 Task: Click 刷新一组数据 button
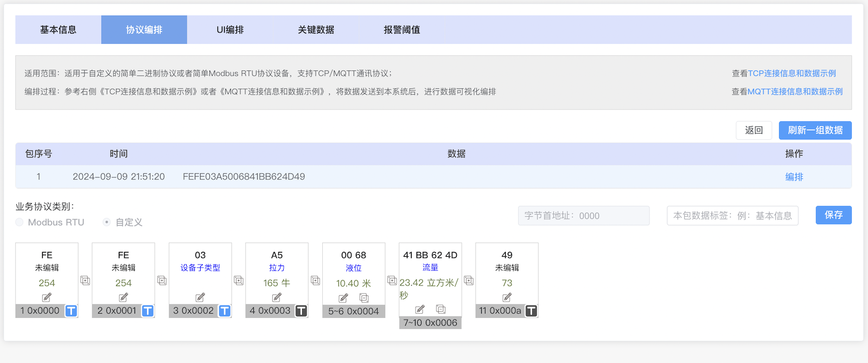(815, 131)
